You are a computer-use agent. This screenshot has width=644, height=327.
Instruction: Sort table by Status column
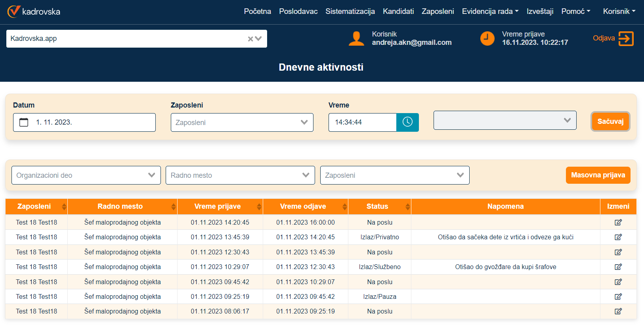(x=407, y=207)
